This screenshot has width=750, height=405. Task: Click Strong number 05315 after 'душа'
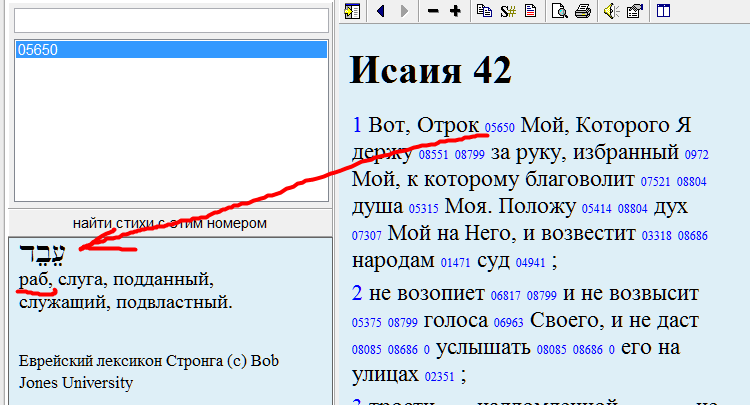pyautogui.click(x=423, y=208)
